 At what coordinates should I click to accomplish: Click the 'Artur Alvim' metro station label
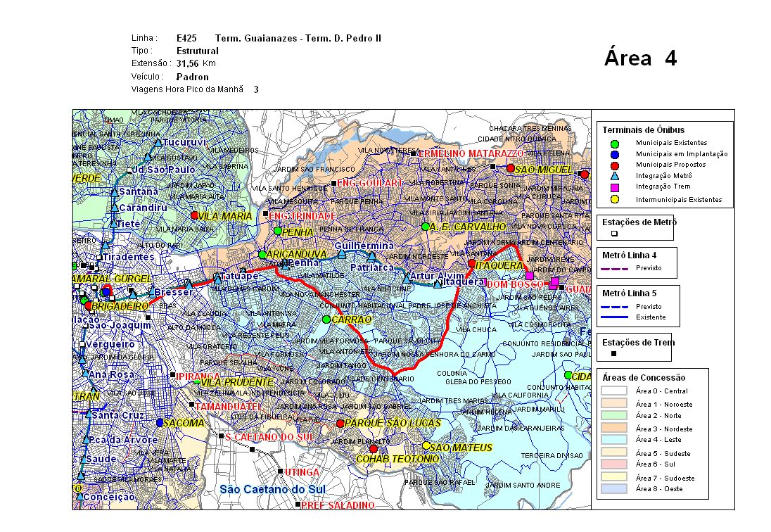coord(437,276)
